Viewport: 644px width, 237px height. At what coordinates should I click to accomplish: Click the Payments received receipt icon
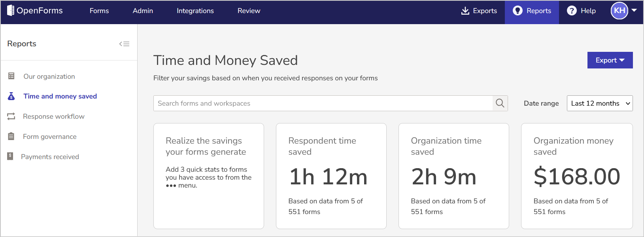[10, 156]
